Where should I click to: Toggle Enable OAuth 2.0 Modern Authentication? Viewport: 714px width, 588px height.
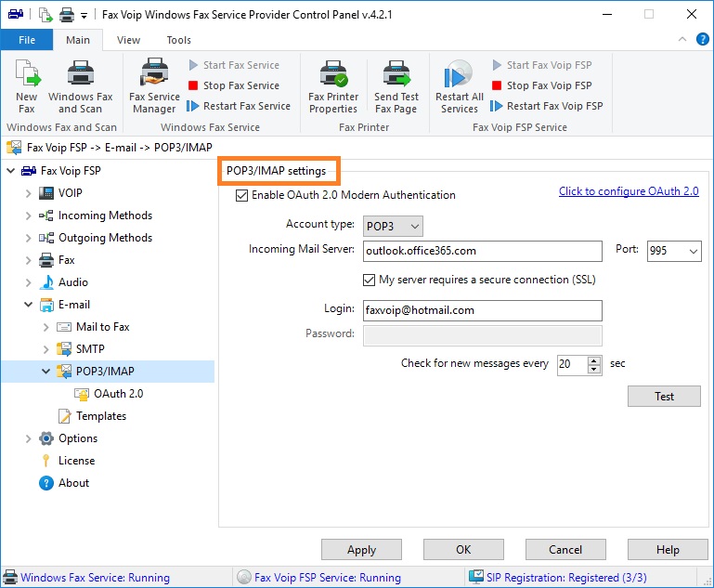241,195
